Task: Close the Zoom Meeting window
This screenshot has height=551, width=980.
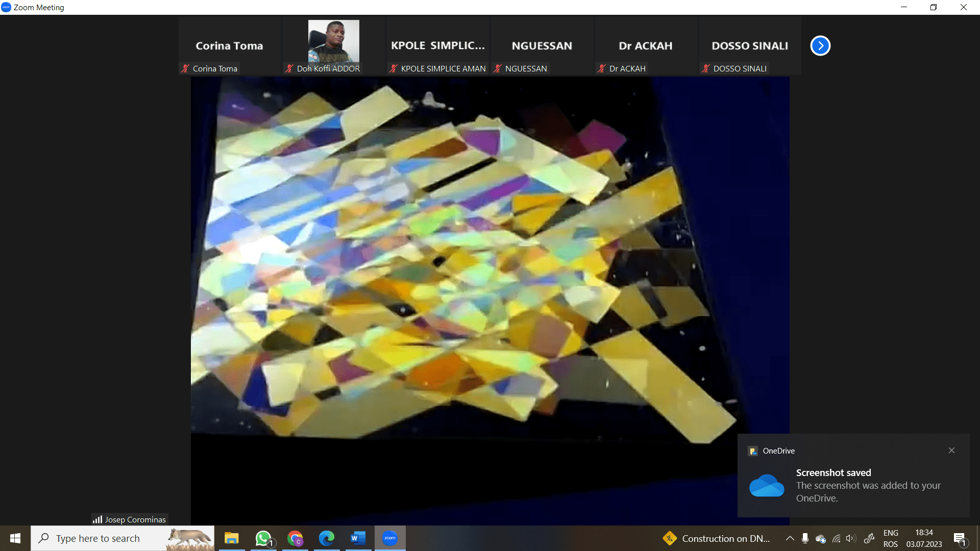Action: coord(964,7)
